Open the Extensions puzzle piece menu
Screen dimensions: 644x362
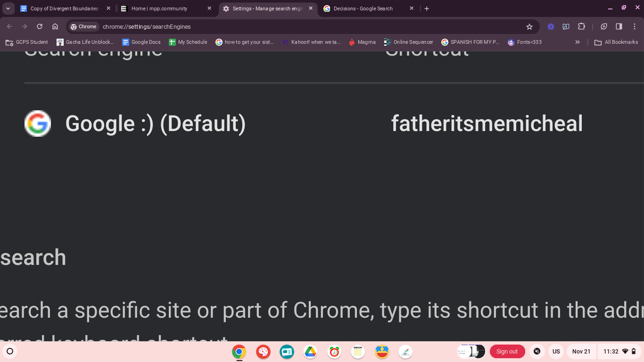point(581,26)
